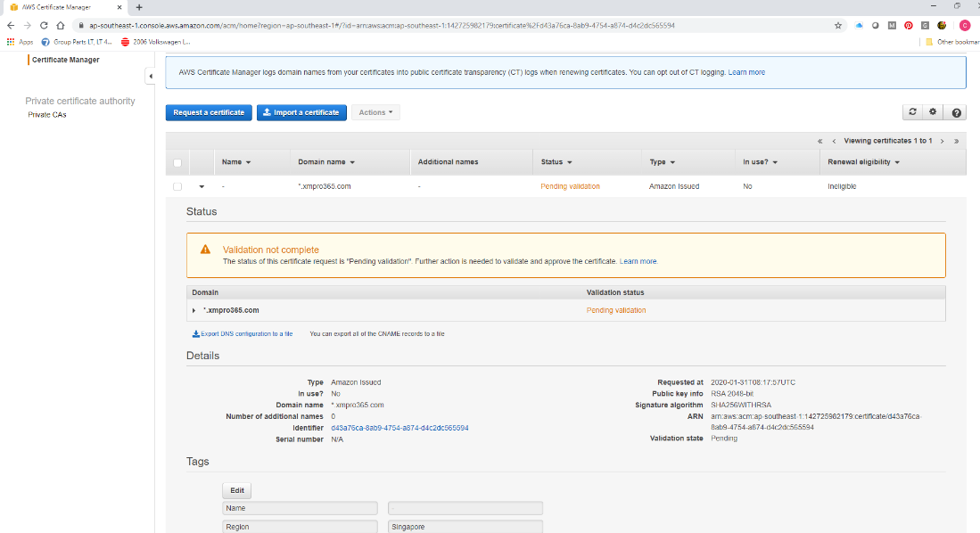Open the Pinterest browser extension

[x=908, y=26]
